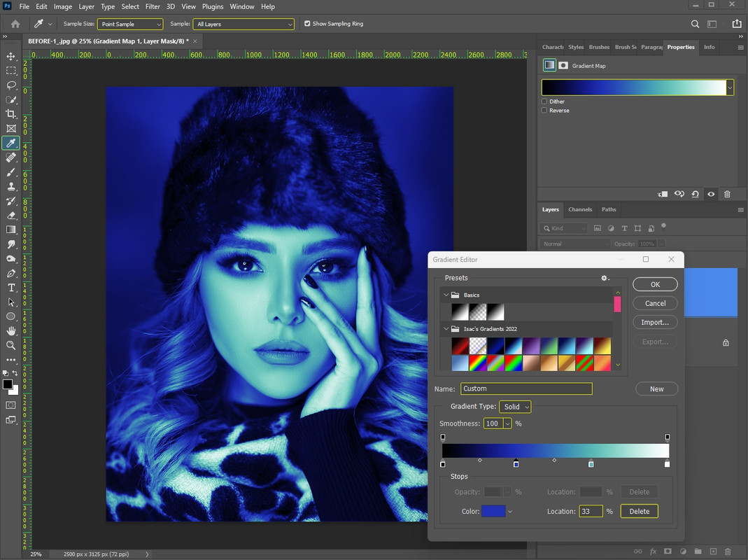
Task: Delete adjustment layer via Properties trash icon
Action: pyautogui.click(x=727, y=195)
